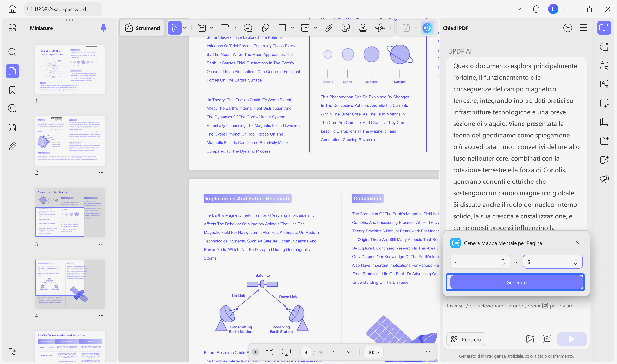617x364 pixels.
Task: Attach a file with toolbar paperclip
Action: pyautogui.click(x=329, y=28)
